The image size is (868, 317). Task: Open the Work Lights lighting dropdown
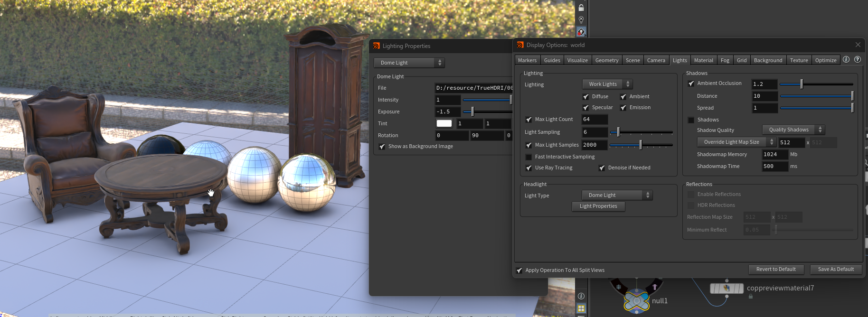(x=608, y=84)
